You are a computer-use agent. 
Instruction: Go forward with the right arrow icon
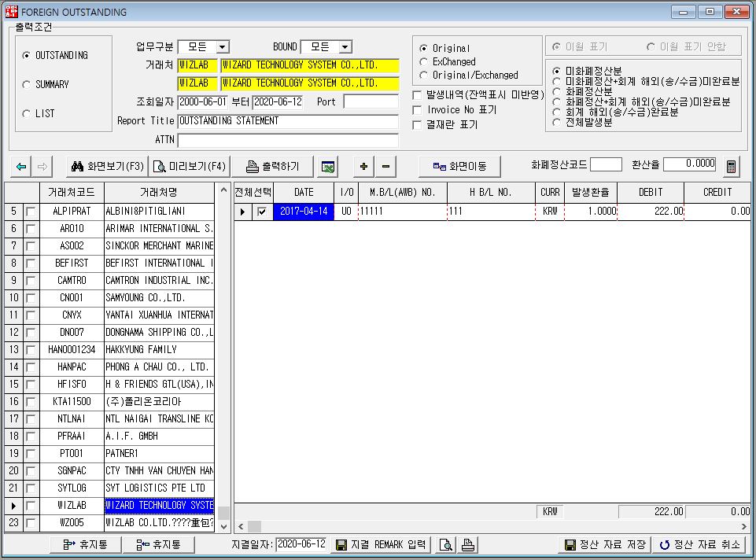[42, 167]
